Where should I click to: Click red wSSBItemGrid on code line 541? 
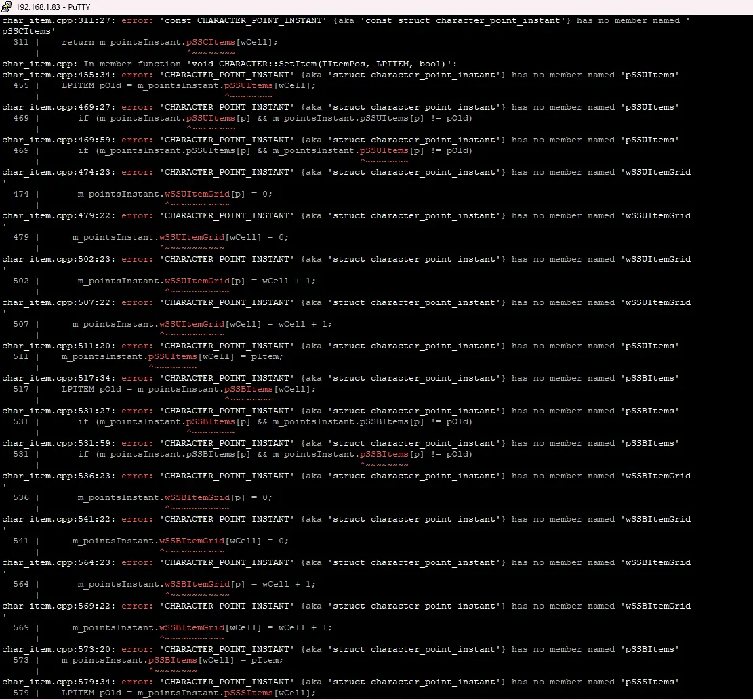click(191, 541)
